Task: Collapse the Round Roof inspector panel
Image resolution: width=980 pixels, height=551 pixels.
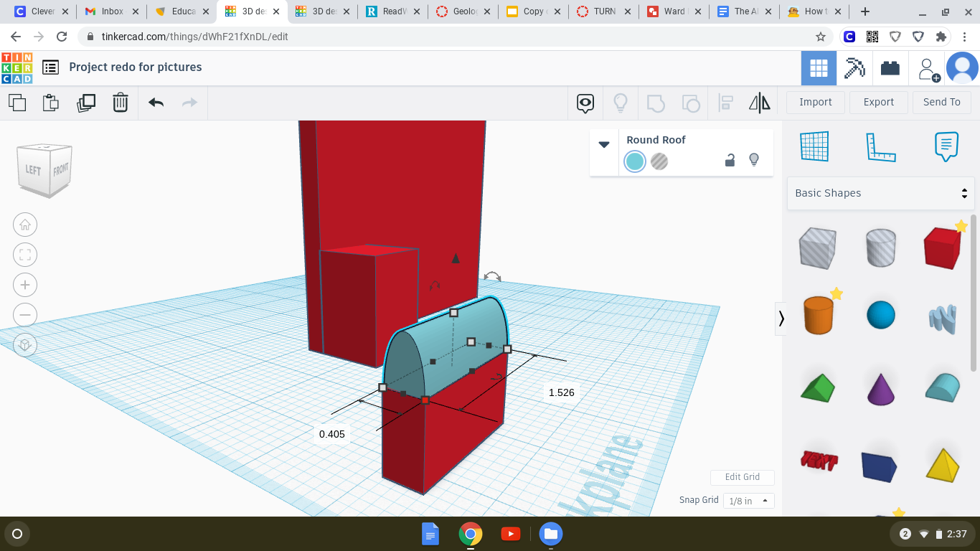Action: click(x=604, y=144)
